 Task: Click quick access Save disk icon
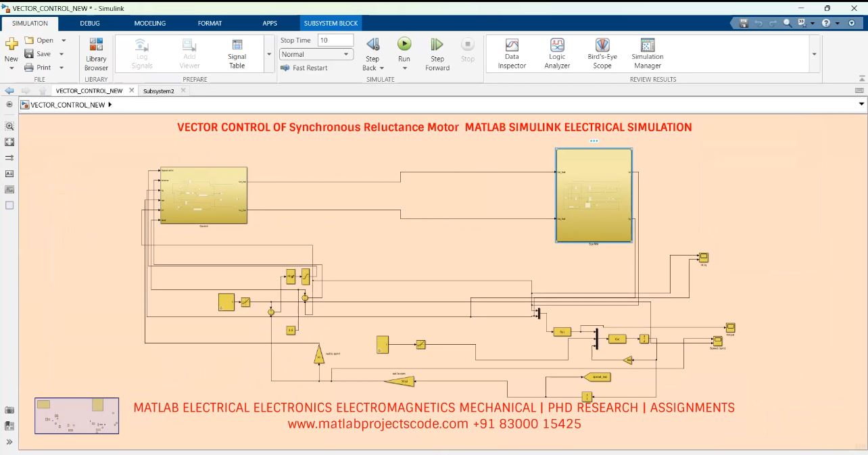744,23
